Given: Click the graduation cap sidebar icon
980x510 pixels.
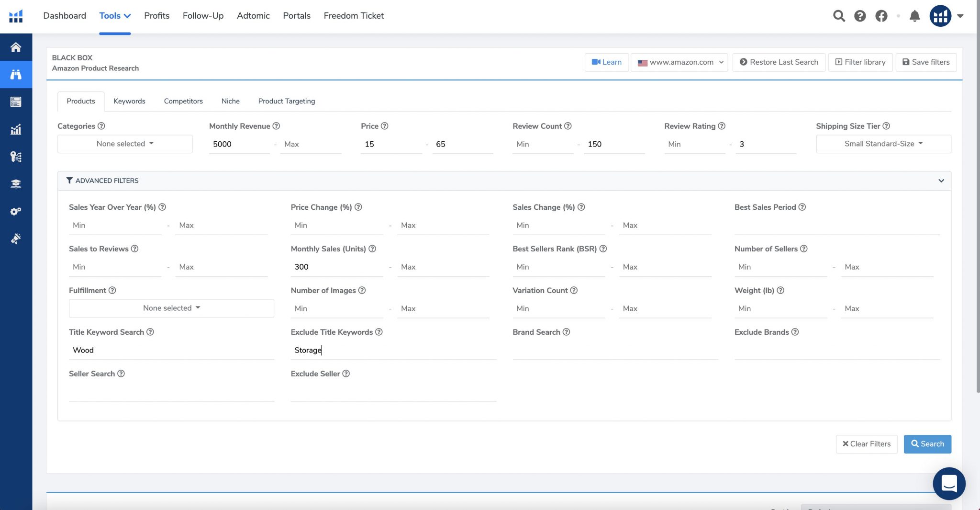Looking at the screenshot, I should (16, 184).
